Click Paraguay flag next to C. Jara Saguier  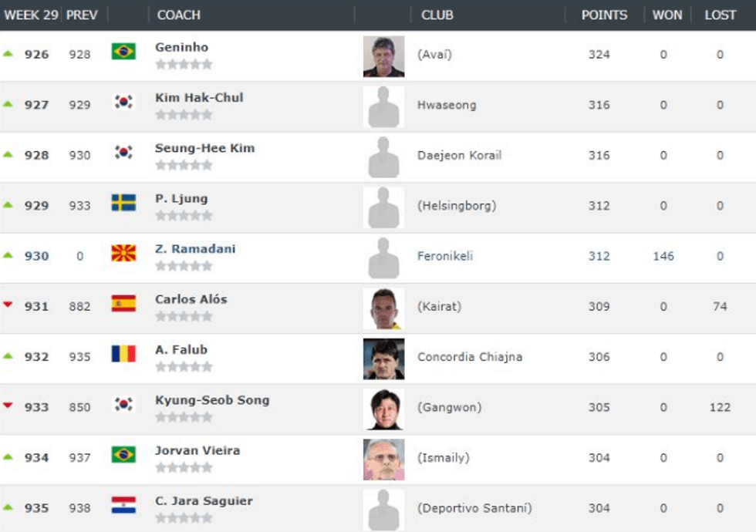click(x=123, y=505)
